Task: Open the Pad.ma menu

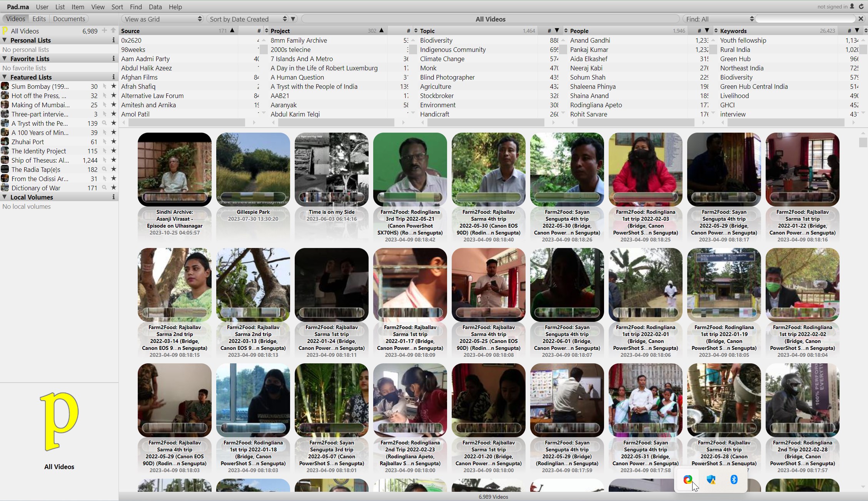Action: (x=18, y=7)
